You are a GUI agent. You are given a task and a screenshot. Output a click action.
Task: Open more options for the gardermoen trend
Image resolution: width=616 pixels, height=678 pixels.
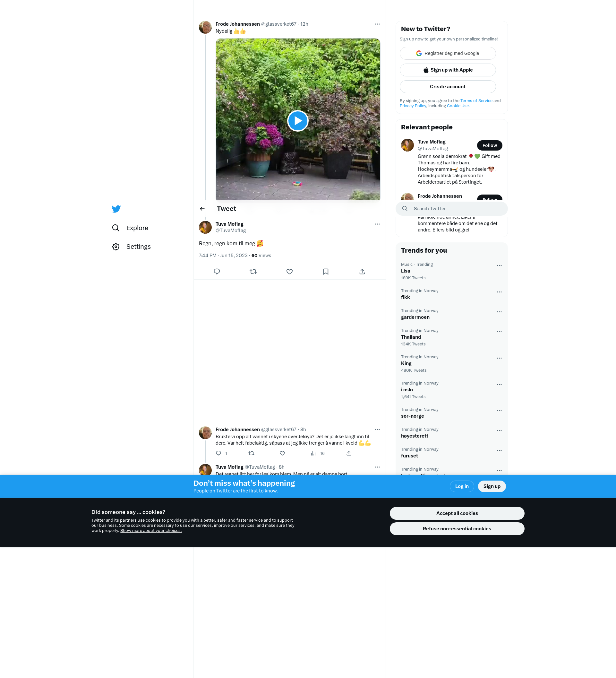coord(499,312)
